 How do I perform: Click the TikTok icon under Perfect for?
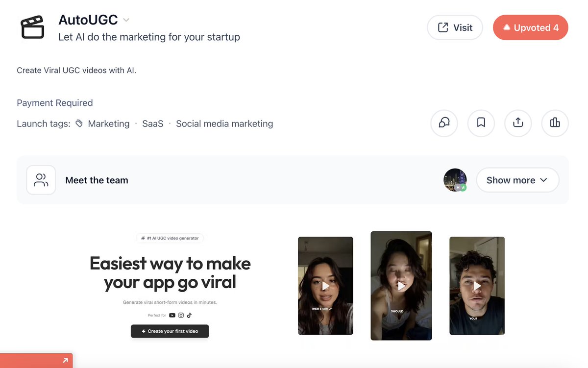(x=189, y=316)
